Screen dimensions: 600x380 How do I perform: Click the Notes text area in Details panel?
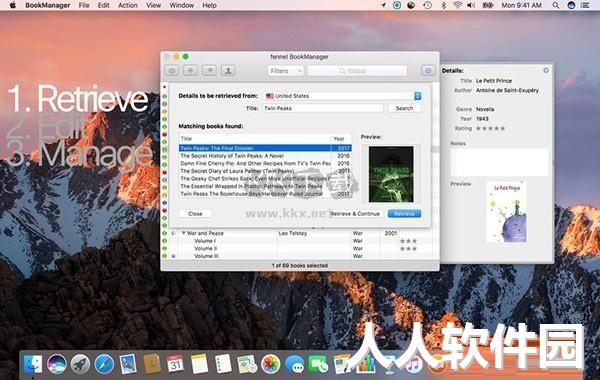(x=499, y=162)
